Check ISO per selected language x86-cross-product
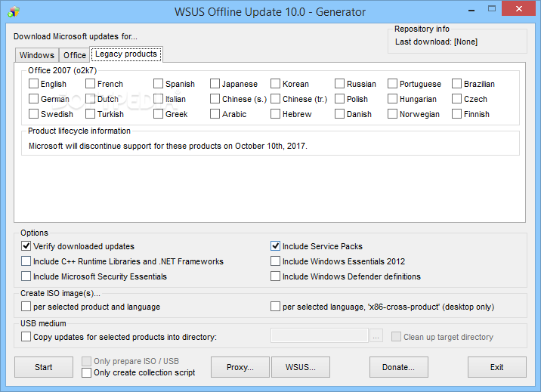 [275, 307]
